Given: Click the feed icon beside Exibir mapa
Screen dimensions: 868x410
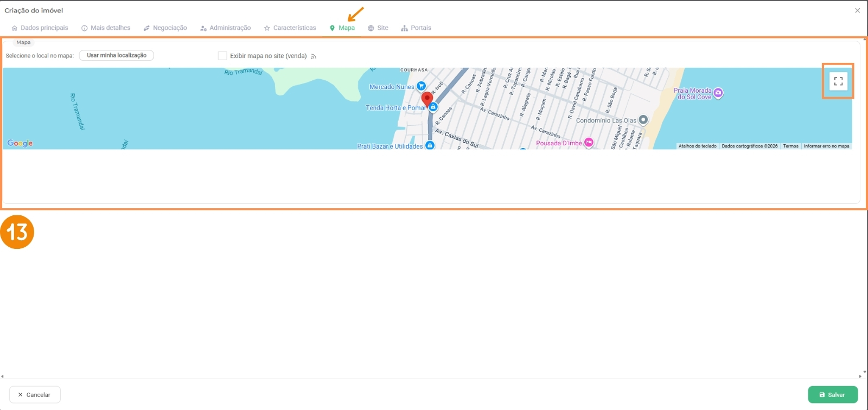Looking at the screenshot, I should [314, 56].
